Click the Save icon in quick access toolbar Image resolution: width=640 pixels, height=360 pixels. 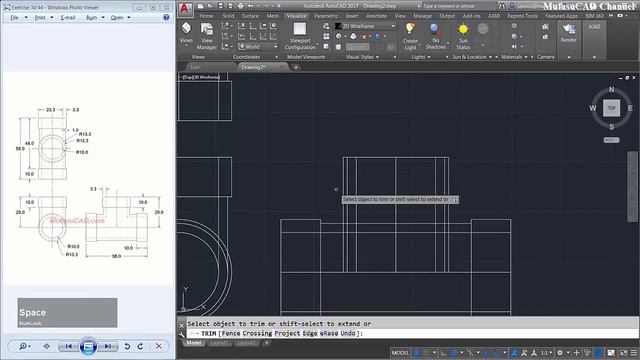pyautogui.click(x=220, y=6)
